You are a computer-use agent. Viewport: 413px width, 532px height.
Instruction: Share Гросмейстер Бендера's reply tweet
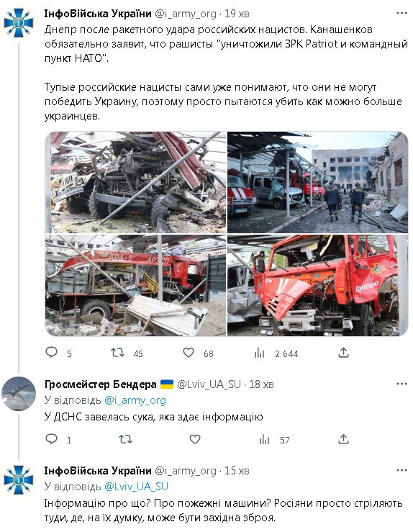pyautogui.click(x=343, y=439)
